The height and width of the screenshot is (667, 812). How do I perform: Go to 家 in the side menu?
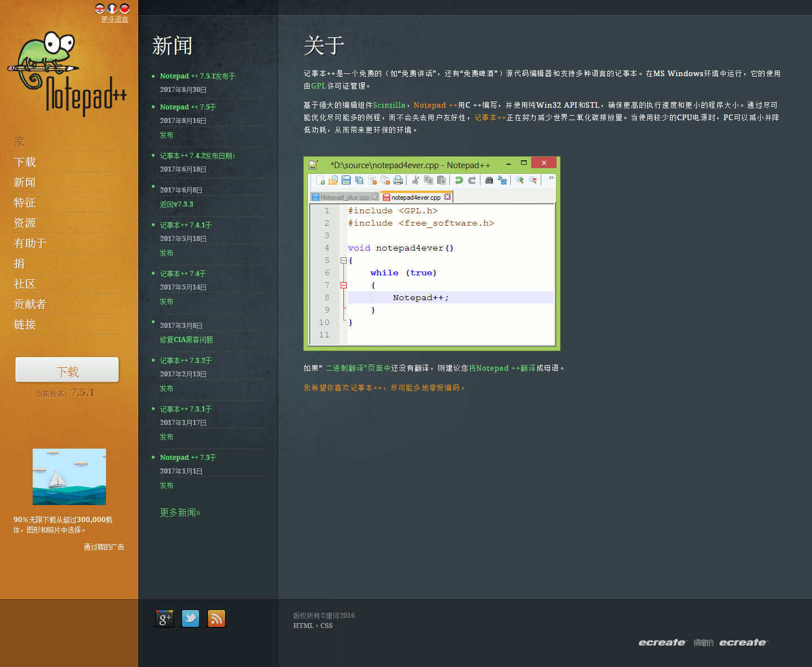19,142
